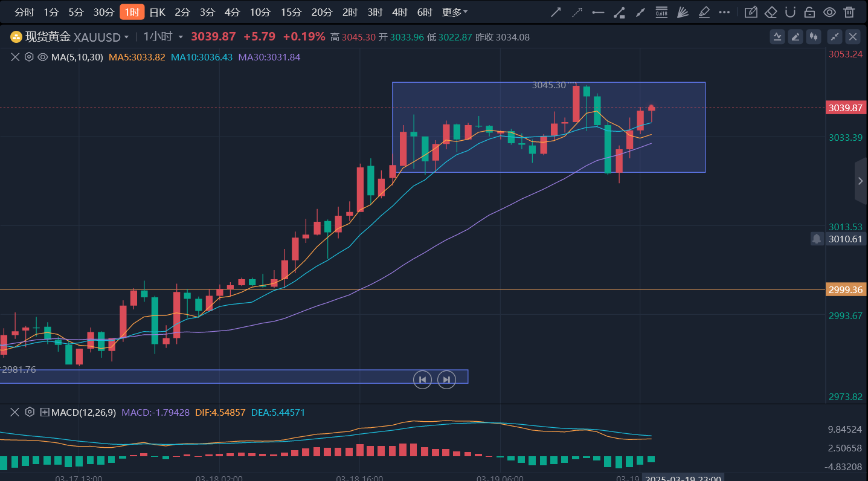The height and width of the screenshot is (481, 868).
Task: Select the active 1时 timeframe tab
Action: pos(132,12)
